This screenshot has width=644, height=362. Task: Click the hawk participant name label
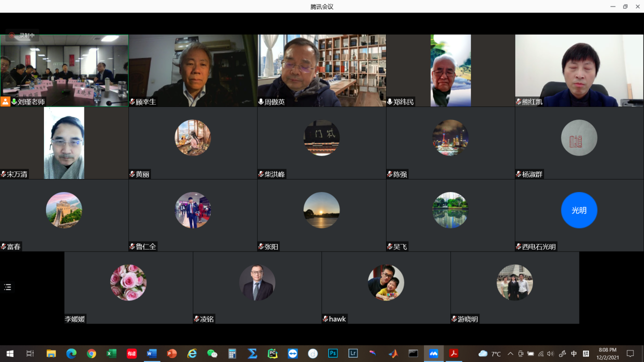click(x=337, y=319)
